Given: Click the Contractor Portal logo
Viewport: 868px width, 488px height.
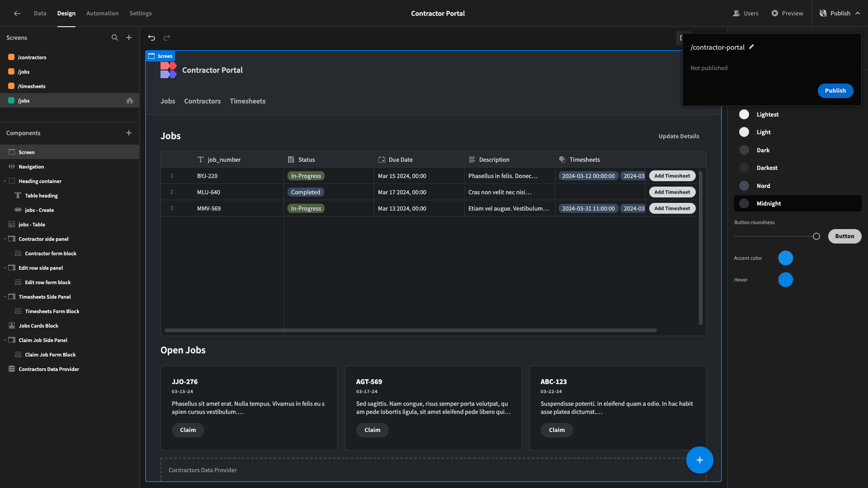Looking at the screenshot, I should pos(168,70).
